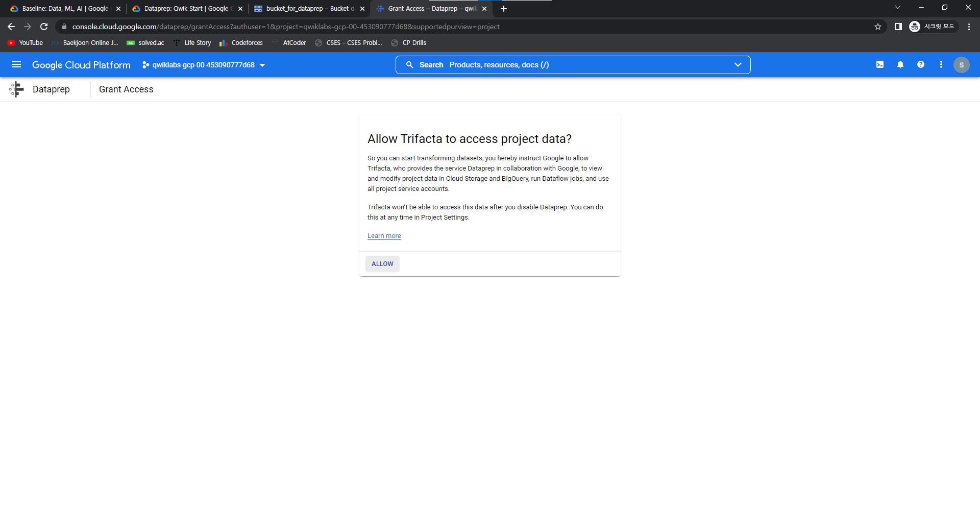Open the AtCoder bookmark

[289, 43]
